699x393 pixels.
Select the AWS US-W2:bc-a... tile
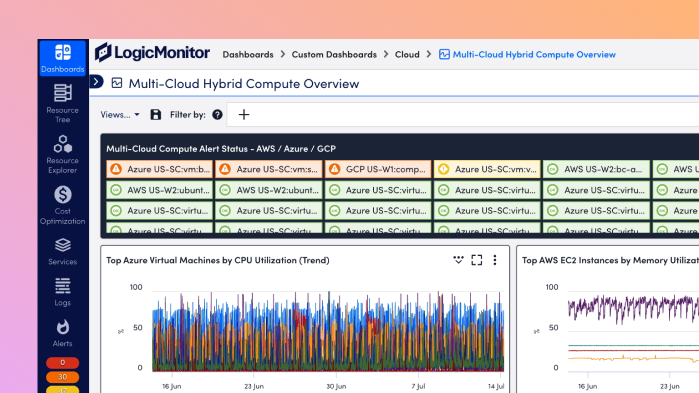[x=596, y=169]
